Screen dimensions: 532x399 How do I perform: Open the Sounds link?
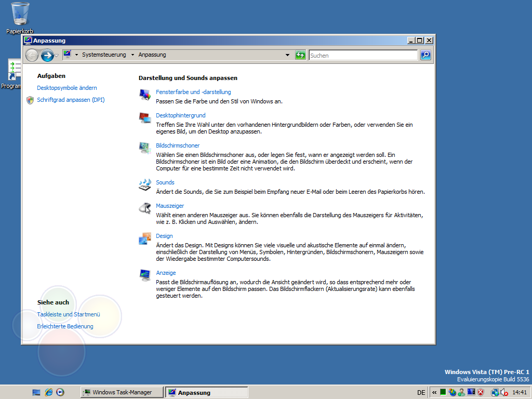pos(165,182)
